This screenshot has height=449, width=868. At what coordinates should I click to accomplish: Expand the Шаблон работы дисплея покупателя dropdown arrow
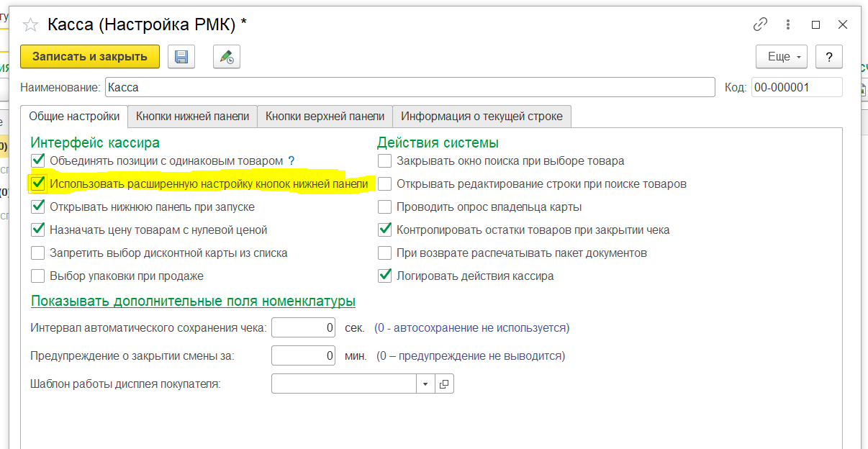(x=426, y=384)
